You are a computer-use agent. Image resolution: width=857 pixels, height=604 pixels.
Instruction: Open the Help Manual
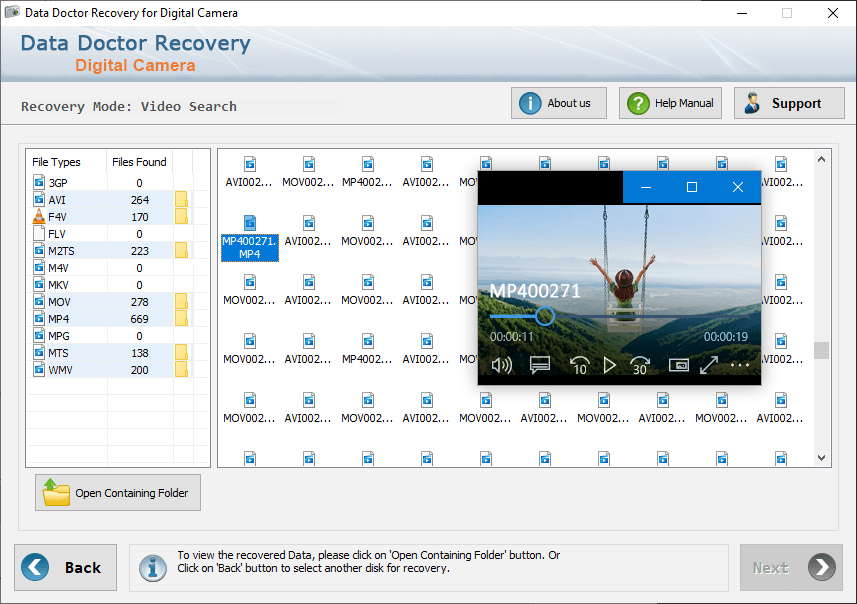(670, 103)
